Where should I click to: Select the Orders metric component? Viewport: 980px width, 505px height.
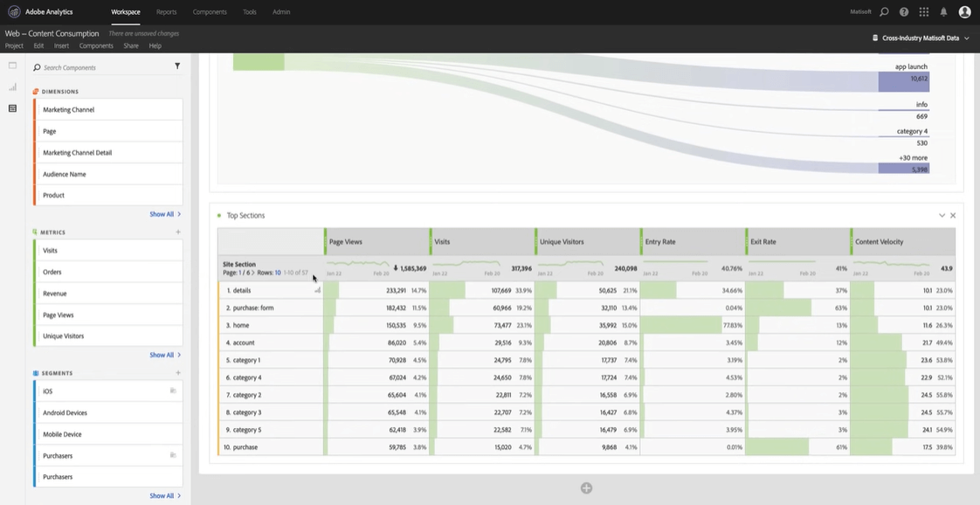pos(107,272)
